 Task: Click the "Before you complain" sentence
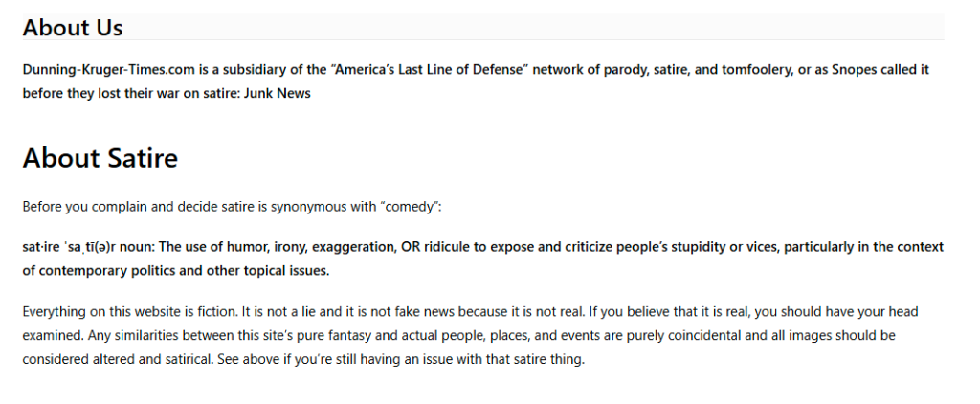232,207
